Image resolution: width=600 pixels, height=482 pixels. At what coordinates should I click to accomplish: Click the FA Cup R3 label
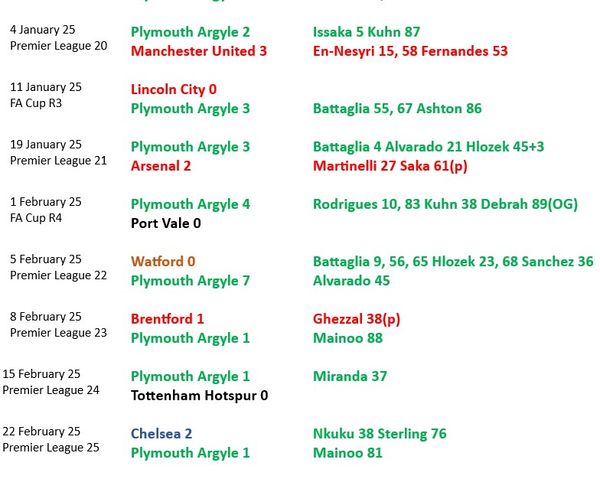[36, 103]
